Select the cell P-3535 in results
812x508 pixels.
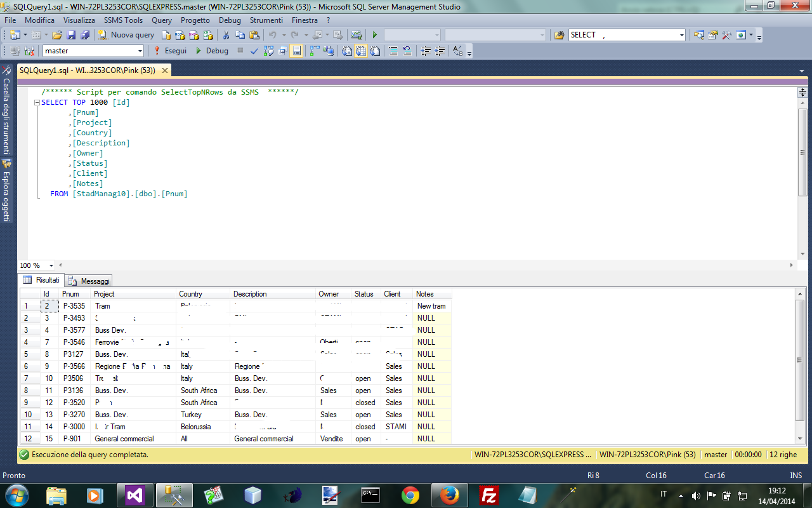click(x=75, y=306)
